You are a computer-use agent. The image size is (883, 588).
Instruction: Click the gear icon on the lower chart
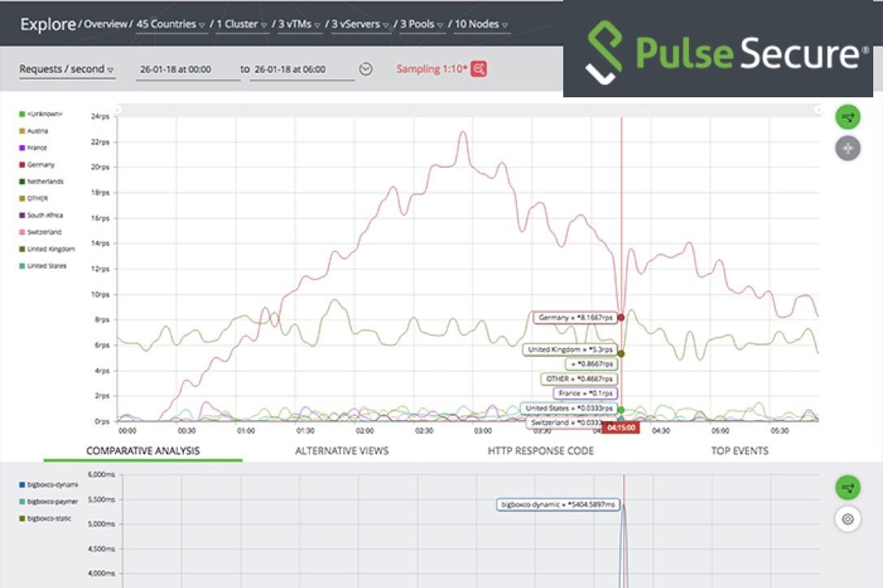(847, 519)
